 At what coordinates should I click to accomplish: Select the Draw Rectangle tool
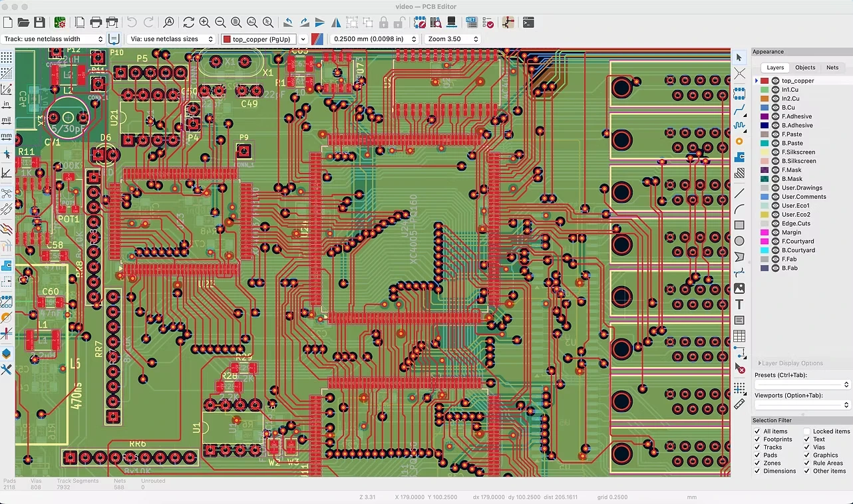(739, 225)
